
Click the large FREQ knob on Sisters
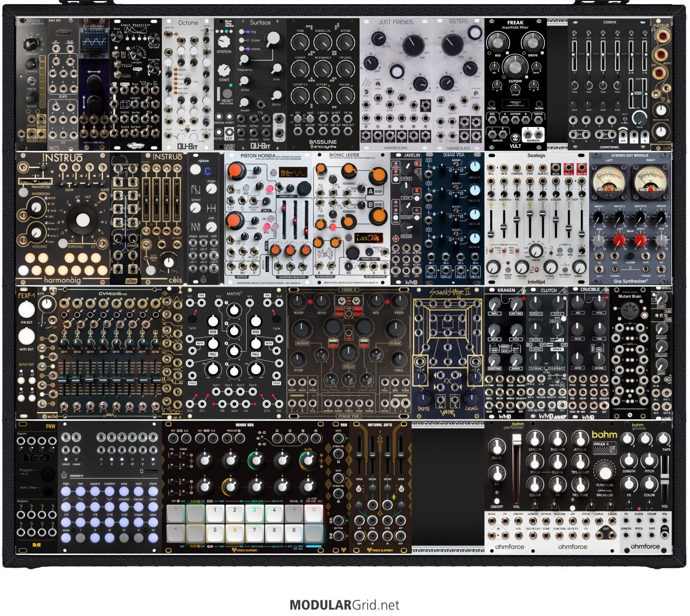tap(452, 45)
